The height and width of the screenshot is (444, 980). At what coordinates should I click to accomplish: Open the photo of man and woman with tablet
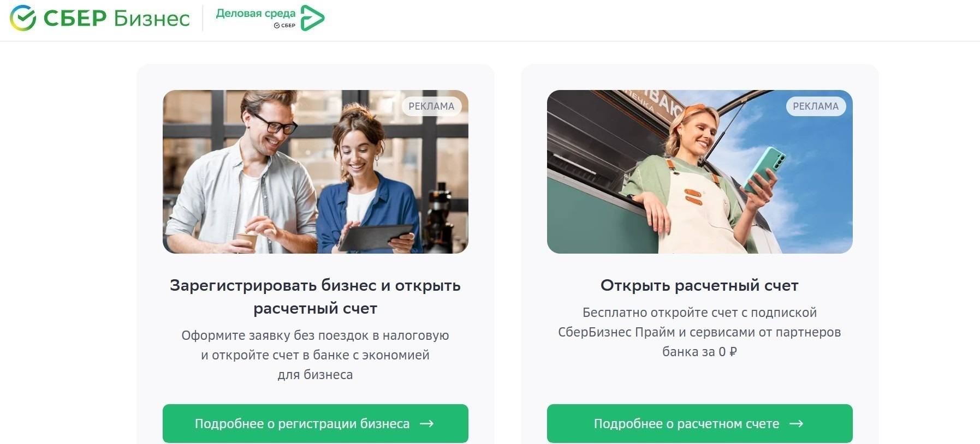click(316, 172)
